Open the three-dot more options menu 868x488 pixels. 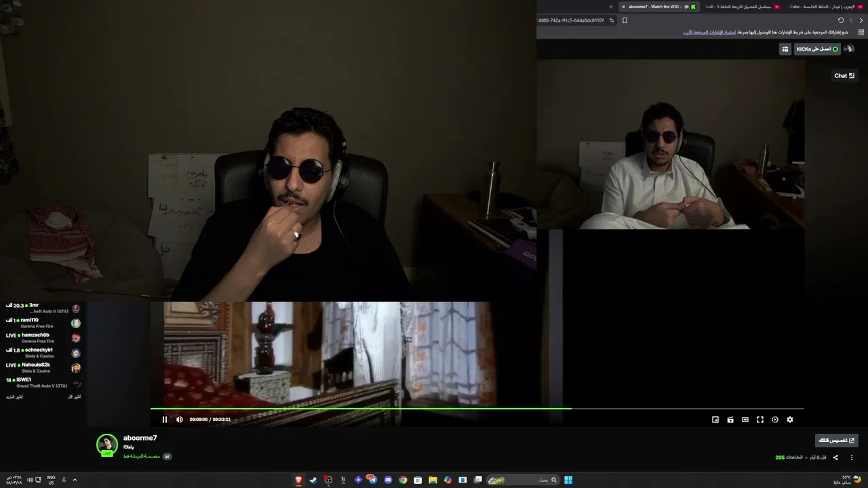coord(851,457)
